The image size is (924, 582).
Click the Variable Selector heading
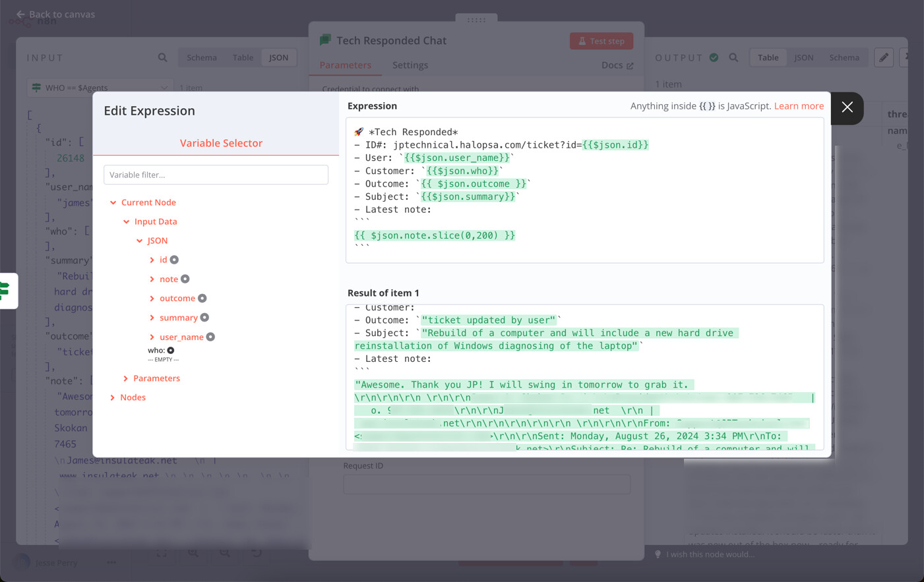coord(221,143)
